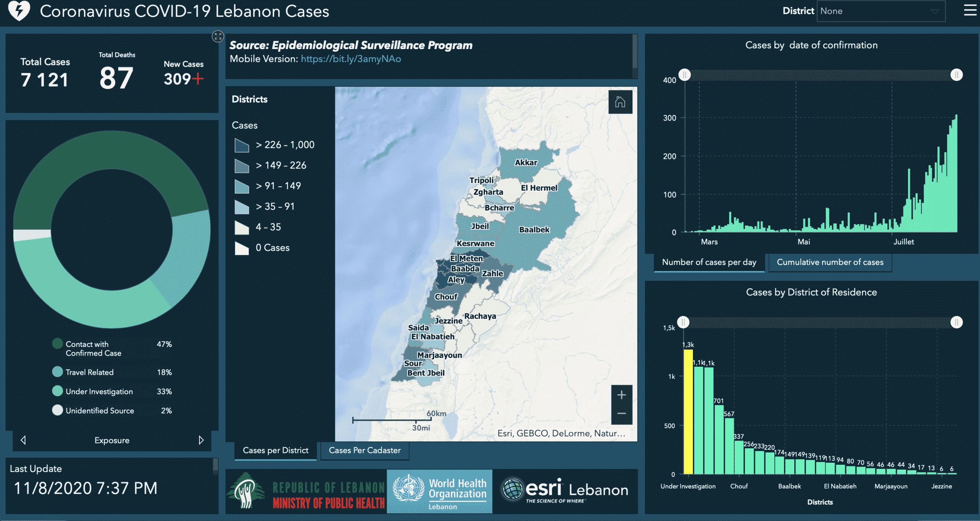The image size is (980, 521).
Task: Switch to Cumulative number of cases tab
Action: coord(830,262)
